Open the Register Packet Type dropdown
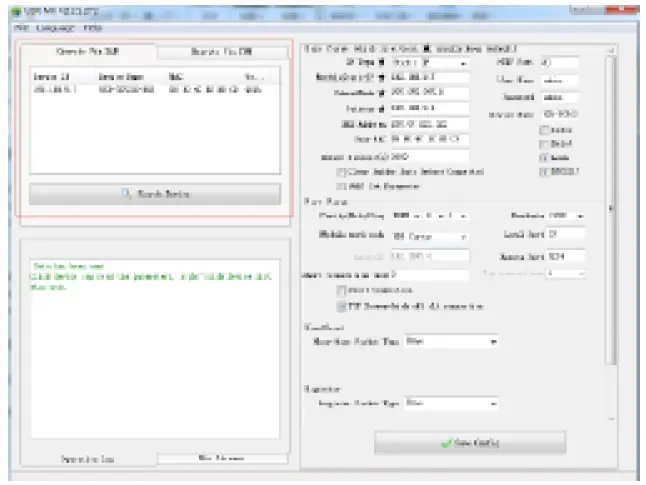The image size is (646, 485). point(451,403)
